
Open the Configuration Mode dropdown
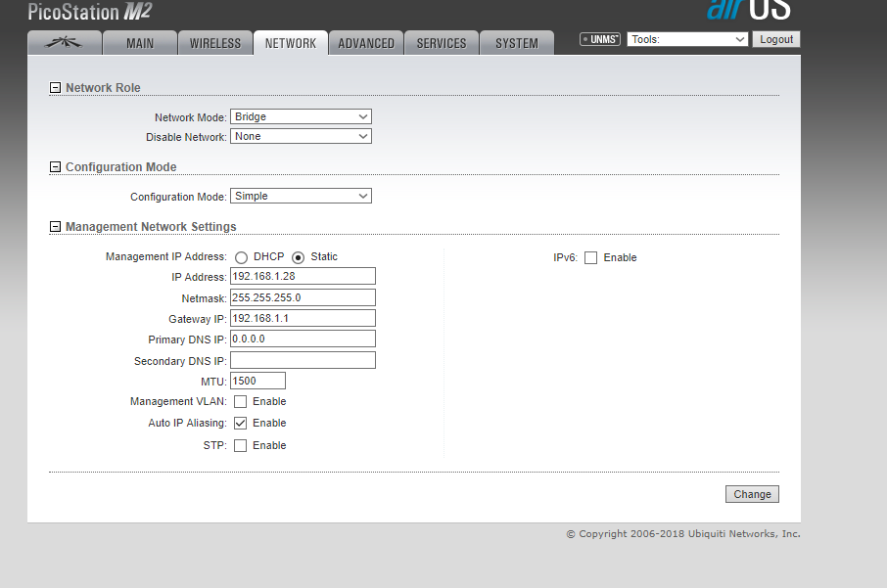(x=301, y=197)
